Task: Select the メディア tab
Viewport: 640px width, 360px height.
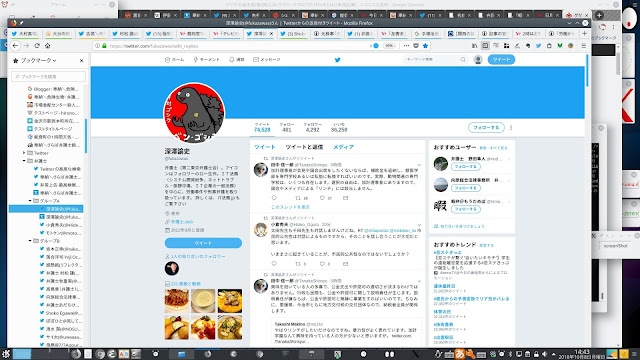Action: tap(343, 147)
